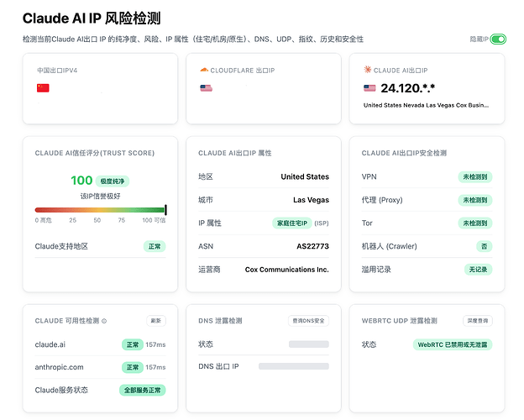524x420 pixels.
Task: Click the black marker on trust bar
Action: [x=165, y=210]
